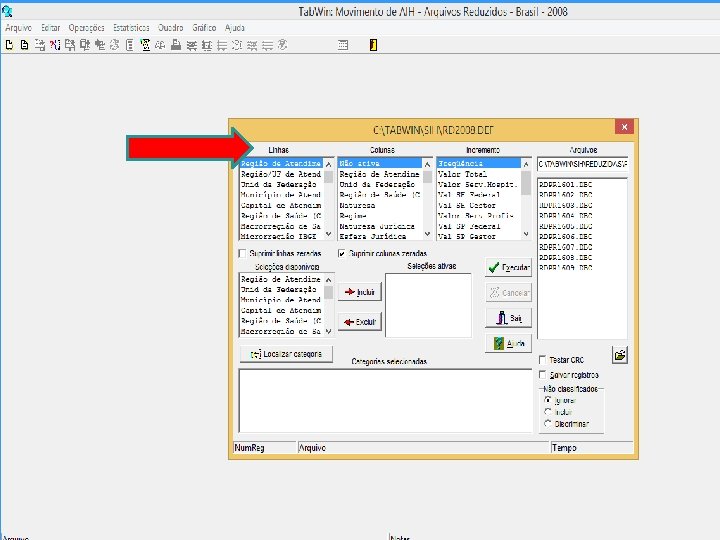Close the RD2008.DEF dialog

[x=624, y=127]
